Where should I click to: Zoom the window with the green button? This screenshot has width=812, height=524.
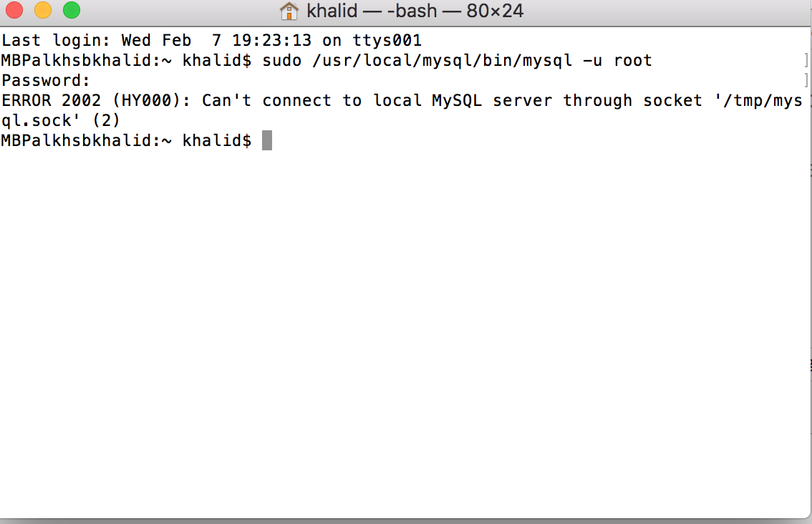[x=71, y=11]
